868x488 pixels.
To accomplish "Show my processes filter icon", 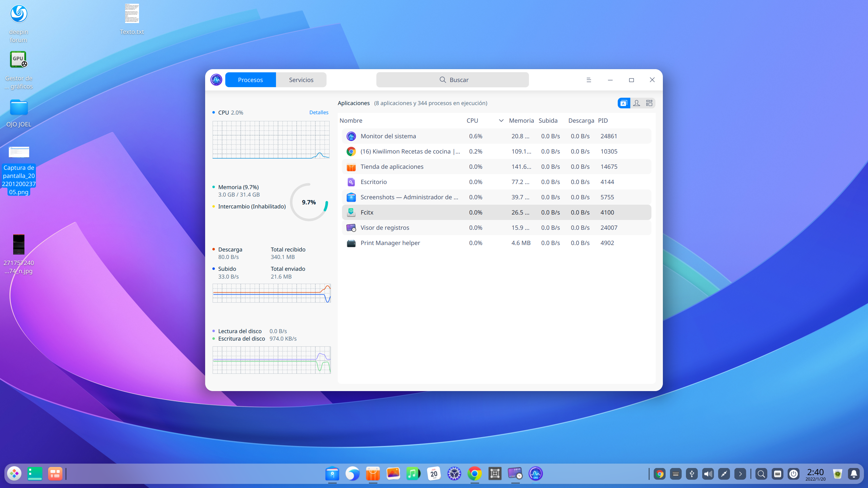I will coord(636,103).
